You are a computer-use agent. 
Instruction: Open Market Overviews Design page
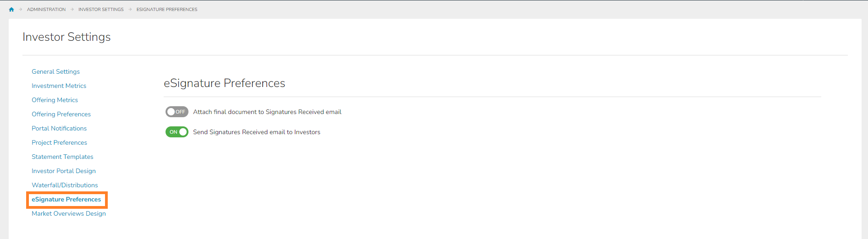click(69, 213)
